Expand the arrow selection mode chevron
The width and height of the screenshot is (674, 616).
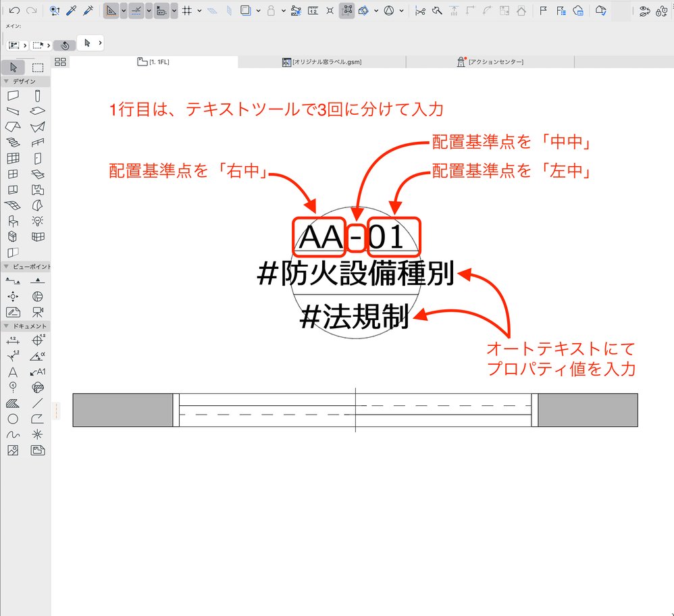click(100, 43)
